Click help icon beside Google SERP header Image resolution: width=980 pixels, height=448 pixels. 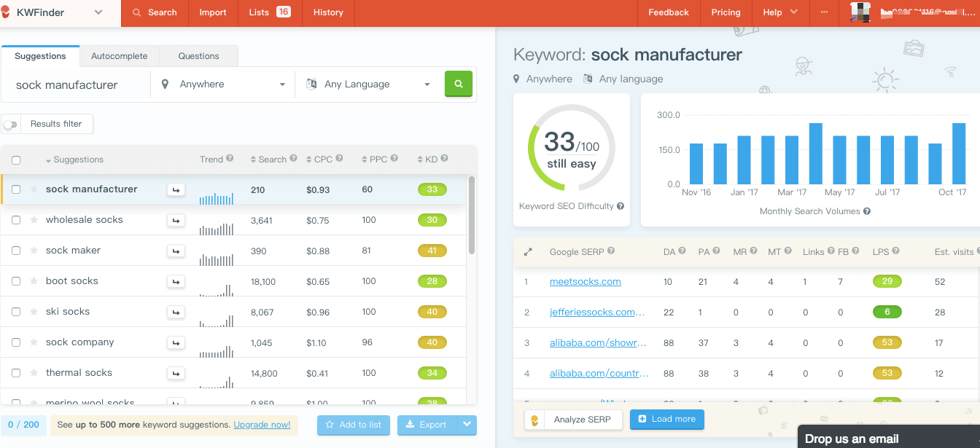click(611, 251)
